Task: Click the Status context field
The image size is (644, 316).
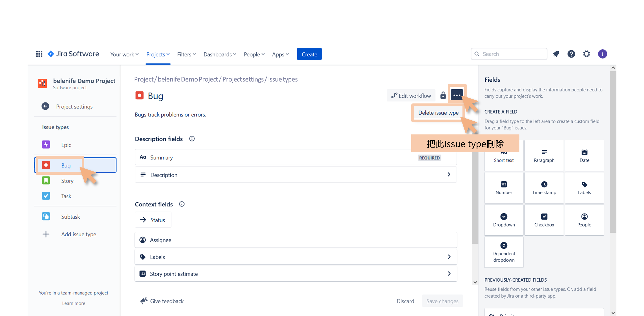Action: pos(153,220)
